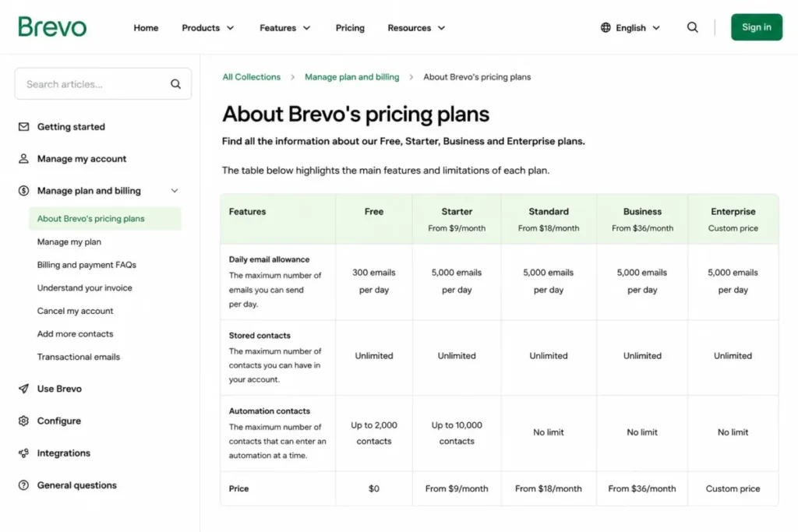
Task: Open Cancel my account article
Action: point(75,311)
